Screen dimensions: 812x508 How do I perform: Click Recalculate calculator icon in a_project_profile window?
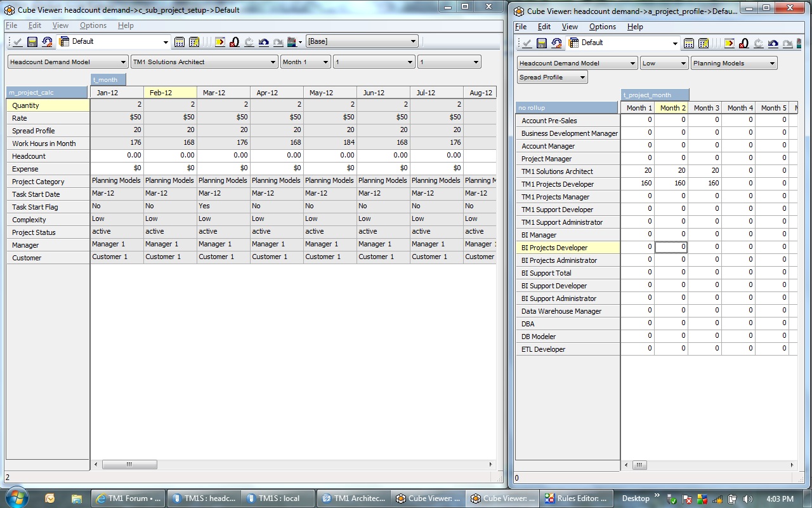point(688,43)
